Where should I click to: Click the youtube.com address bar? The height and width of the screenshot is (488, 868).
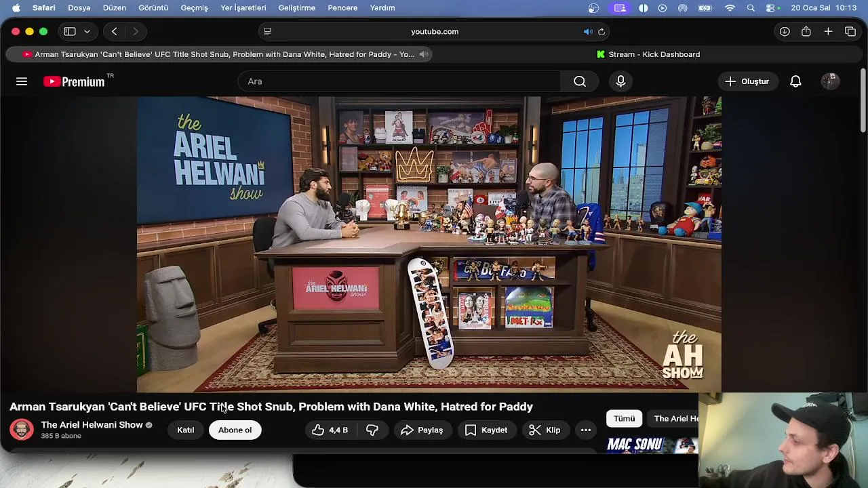click(434, 31)
